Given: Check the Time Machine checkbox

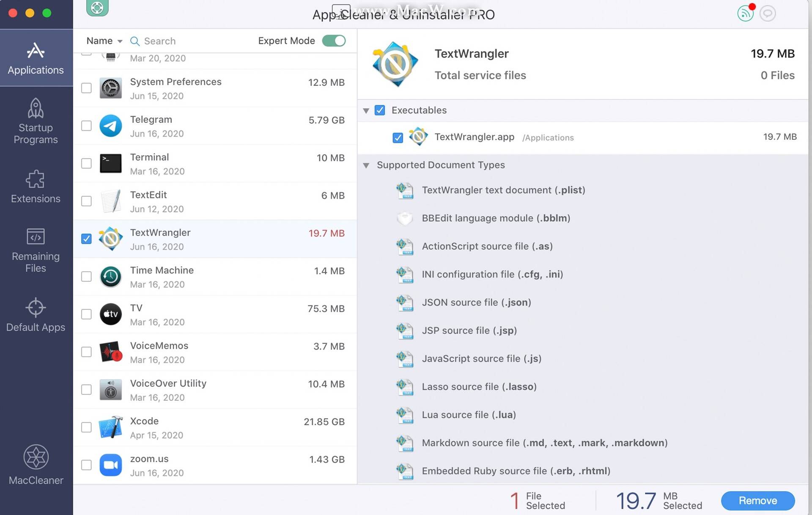Looking at the screenshot, I should [x=86, y=276].
